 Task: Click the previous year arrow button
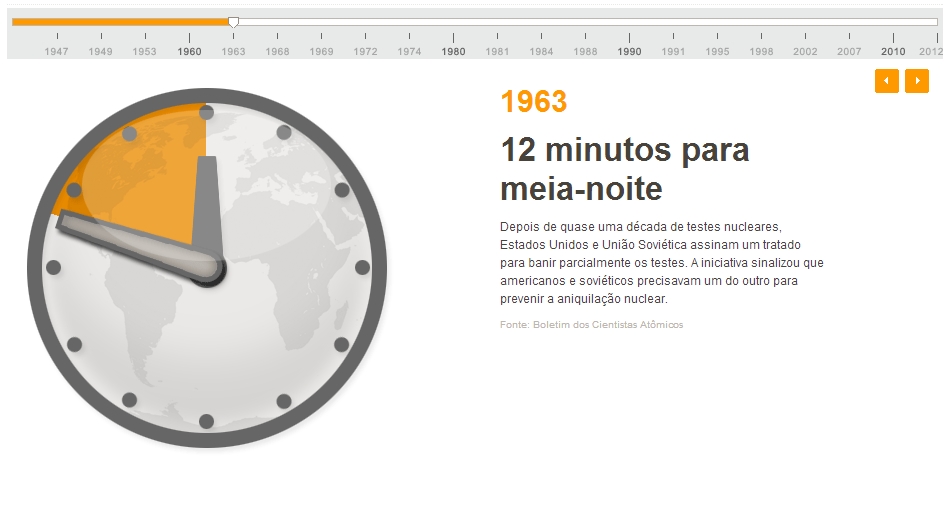pos(886,81)
